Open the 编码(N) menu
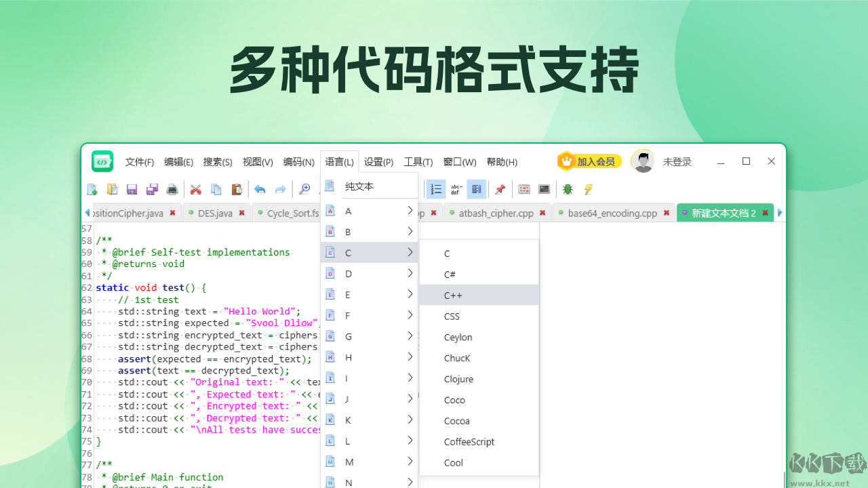Image resolution: width=868 pixels, height=488 pixels. click(x=299, y=162)
